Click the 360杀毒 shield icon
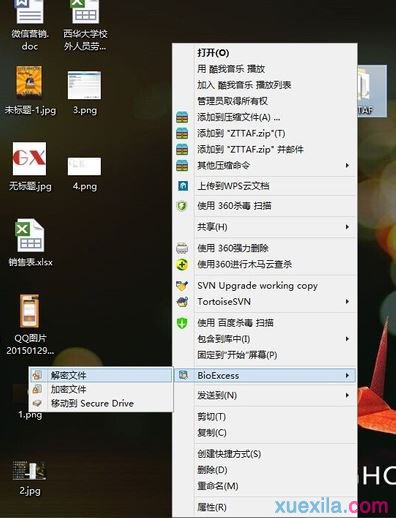 182,206
